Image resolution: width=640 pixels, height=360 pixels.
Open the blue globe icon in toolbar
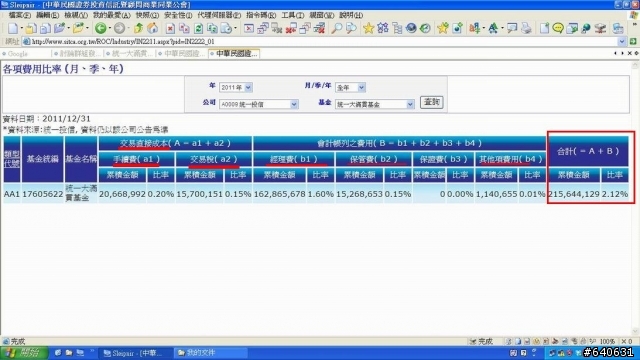(x=411, y=28)
